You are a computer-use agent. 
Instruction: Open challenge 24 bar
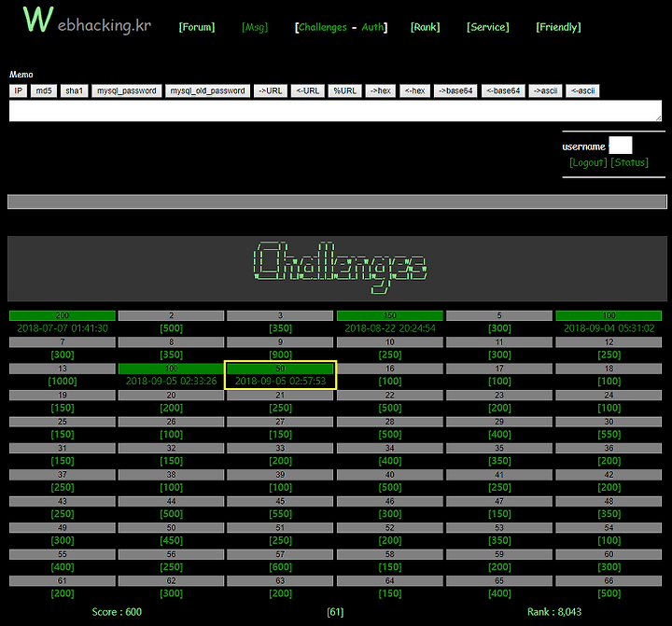[609, 396]
